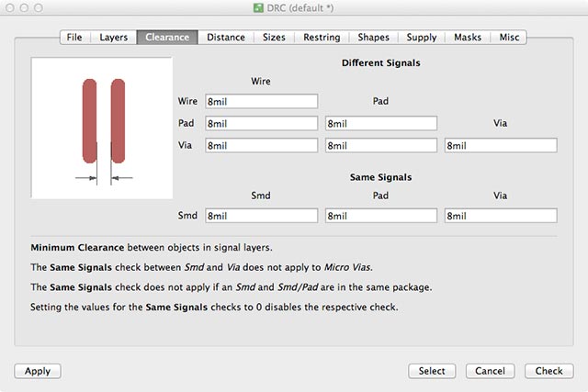Open the Misc tab

pyautogui.click(x=509, y=38)
